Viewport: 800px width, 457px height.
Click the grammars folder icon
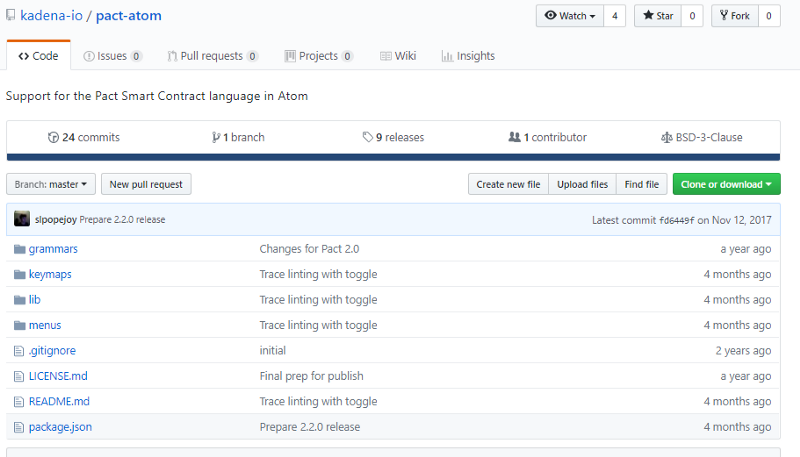19,249
